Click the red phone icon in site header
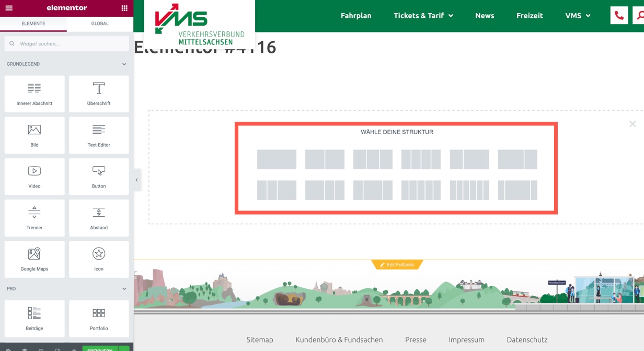The width and height of the screenshot is (644, 351). point(619,16)
